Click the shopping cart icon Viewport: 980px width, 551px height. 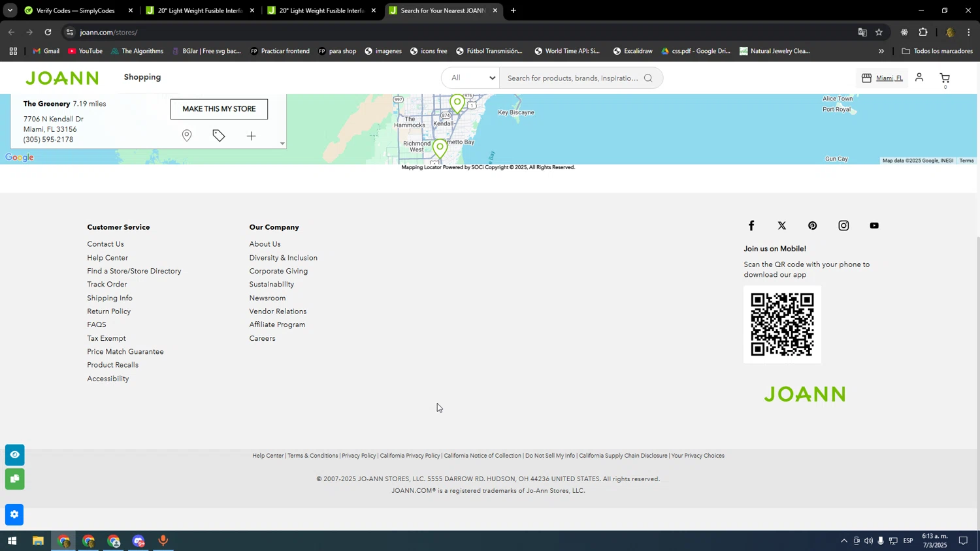pyautogui.click(x=945, y=78)
